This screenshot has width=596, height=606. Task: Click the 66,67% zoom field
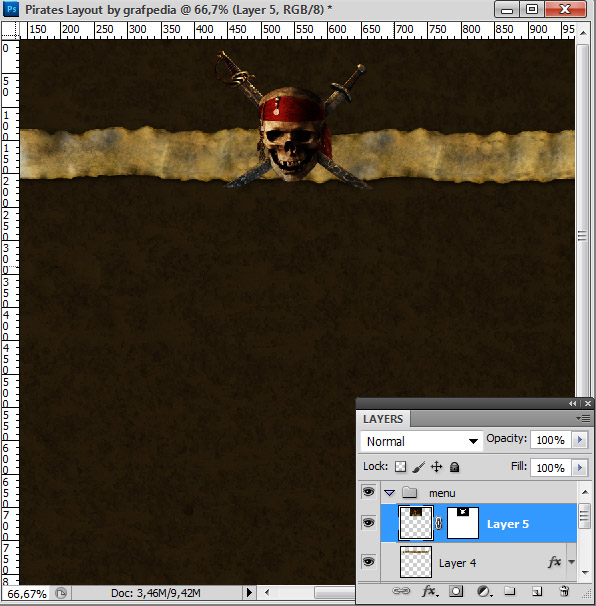coord(27,593)
